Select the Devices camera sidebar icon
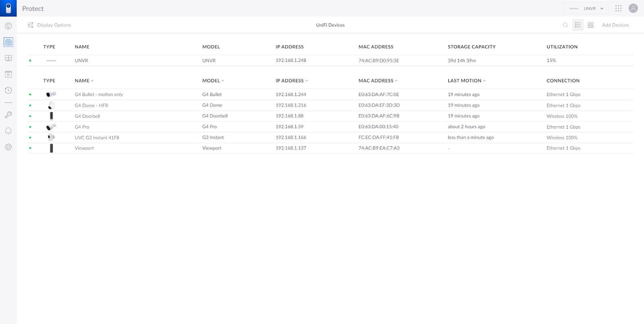The image size is (644, 324). tap(8, 42)
